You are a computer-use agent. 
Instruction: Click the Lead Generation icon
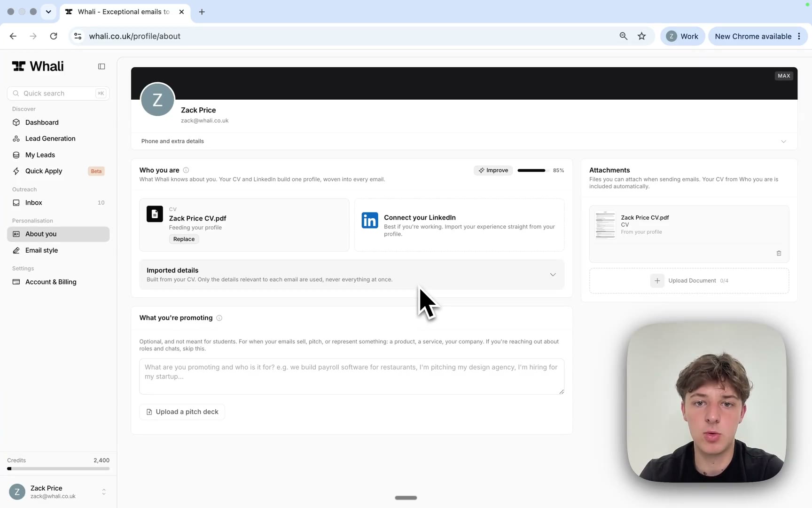[16, 139]
